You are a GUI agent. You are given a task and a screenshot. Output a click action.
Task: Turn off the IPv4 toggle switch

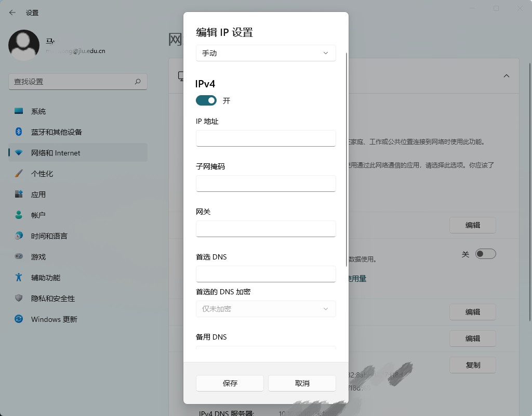(x=206, y=100)
